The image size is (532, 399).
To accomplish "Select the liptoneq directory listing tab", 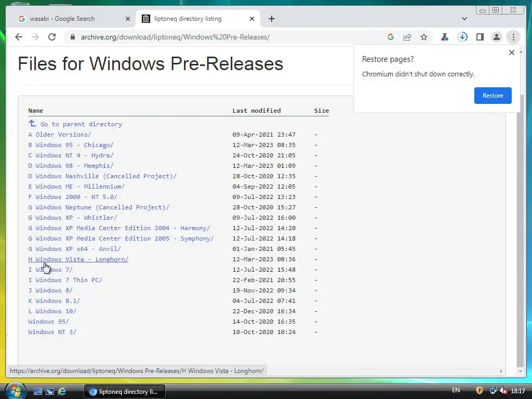I will [x=198, y=19].
